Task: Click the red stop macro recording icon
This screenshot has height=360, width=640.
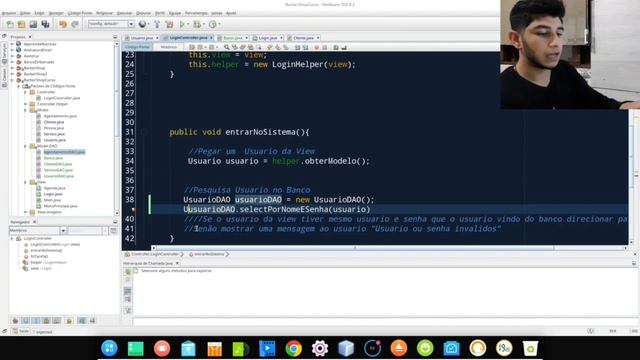Action: (x=316, y=47)
